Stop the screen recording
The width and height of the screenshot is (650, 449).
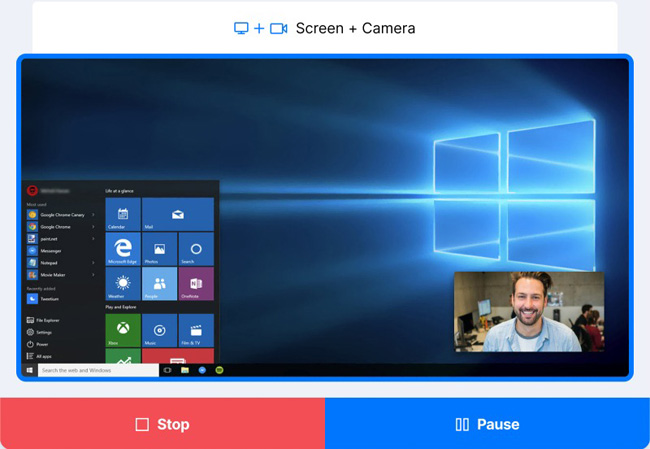[162, 424]
